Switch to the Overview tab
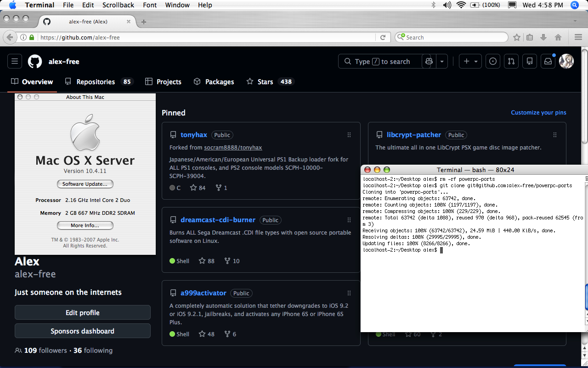588x368 pixels. coord(32,81)
